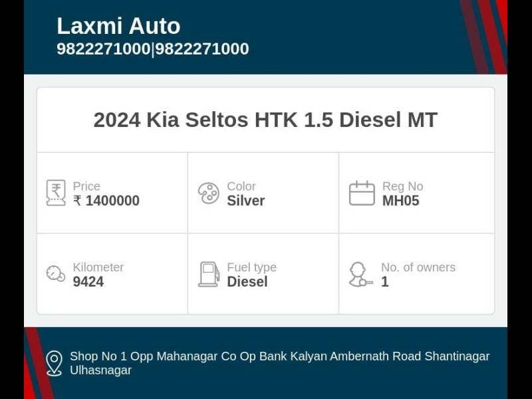The width and height of the screenshot is (532, 399).
Task: Click the red diagonal stripe in header
Action: pyautogui.click(x=491, y=37)
